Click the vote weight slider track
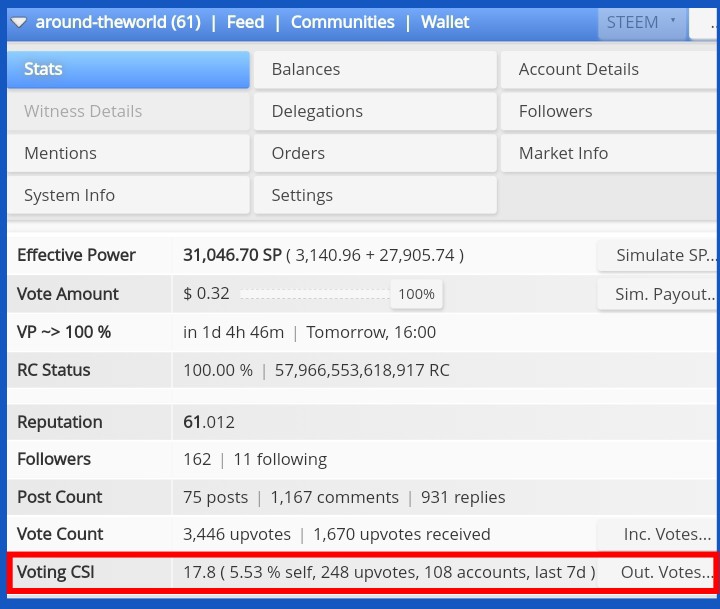Screen dimensions: 720x609 315,294
